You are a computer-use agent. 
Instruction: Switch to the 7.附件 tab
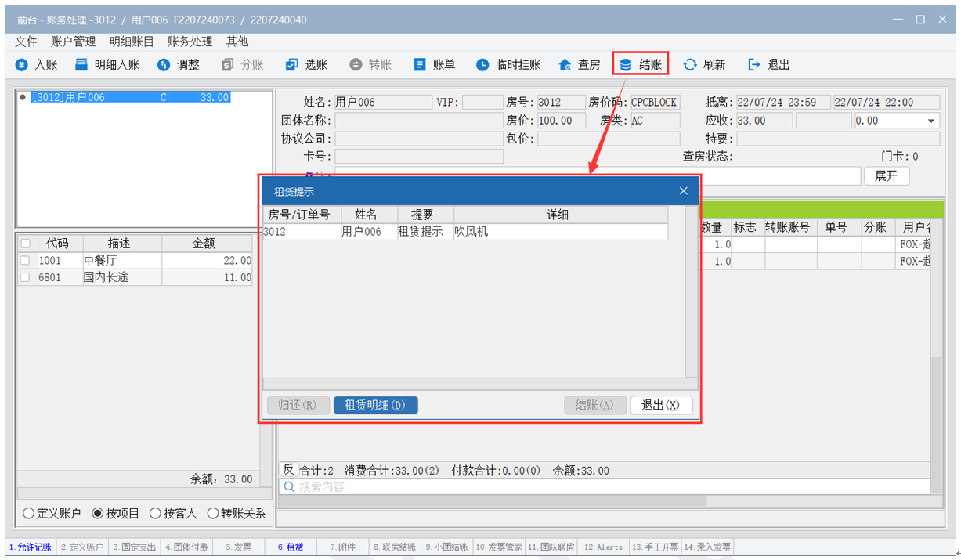(x=343, y=547)
